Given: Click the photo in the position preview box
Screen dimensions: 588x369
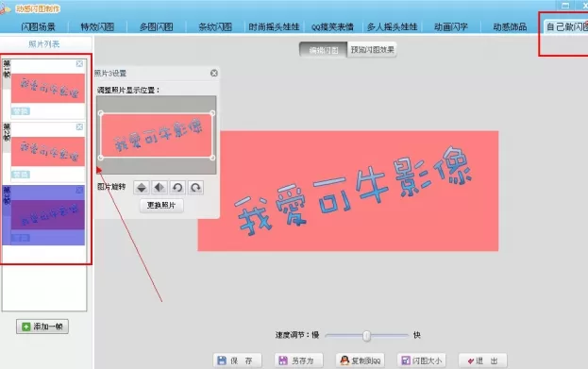Looking at the screenshot, I should pyautogui.click(x=157, y=135).
